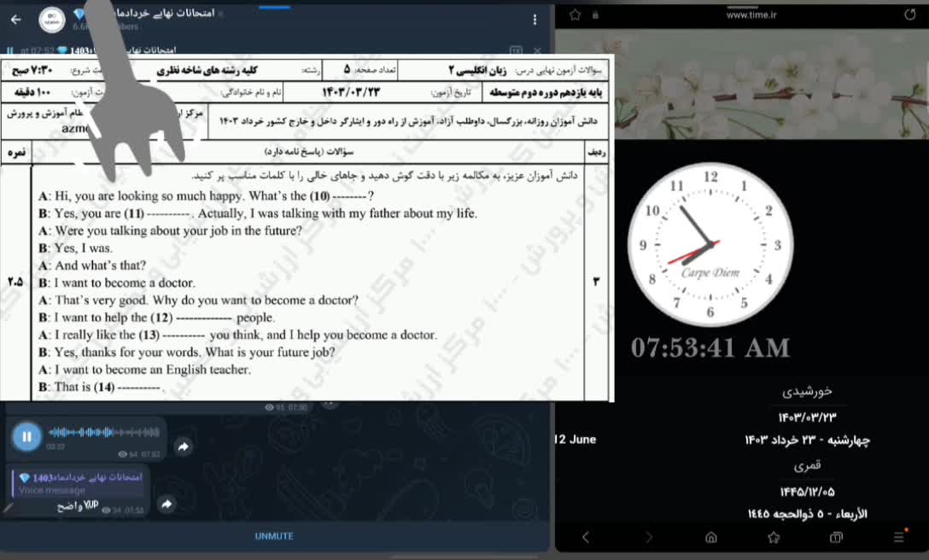Open browser bookmarks from bottom bar
Viewport: 929px width, 560px height.
click(774, 537)
